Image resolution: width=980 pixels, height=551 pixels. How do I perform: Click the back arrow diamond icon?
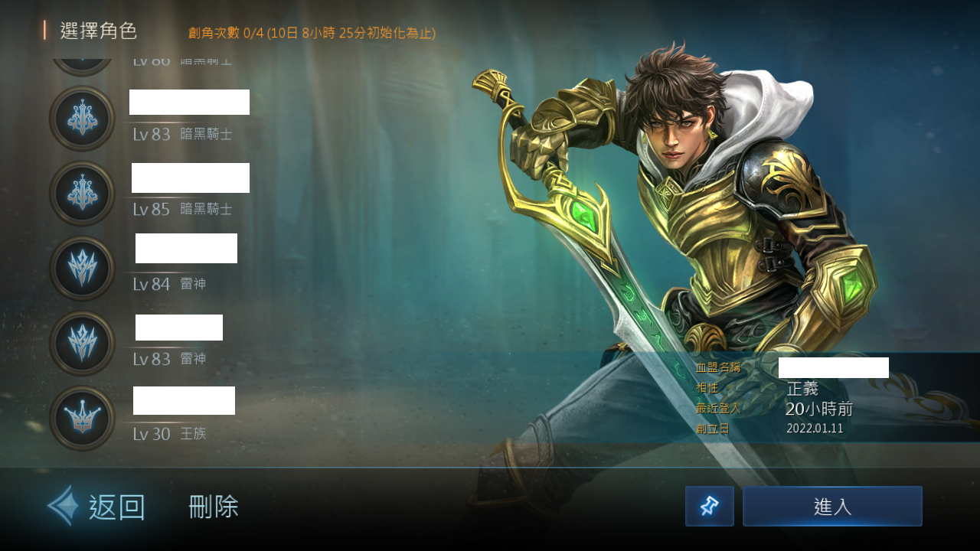[63, 506]
